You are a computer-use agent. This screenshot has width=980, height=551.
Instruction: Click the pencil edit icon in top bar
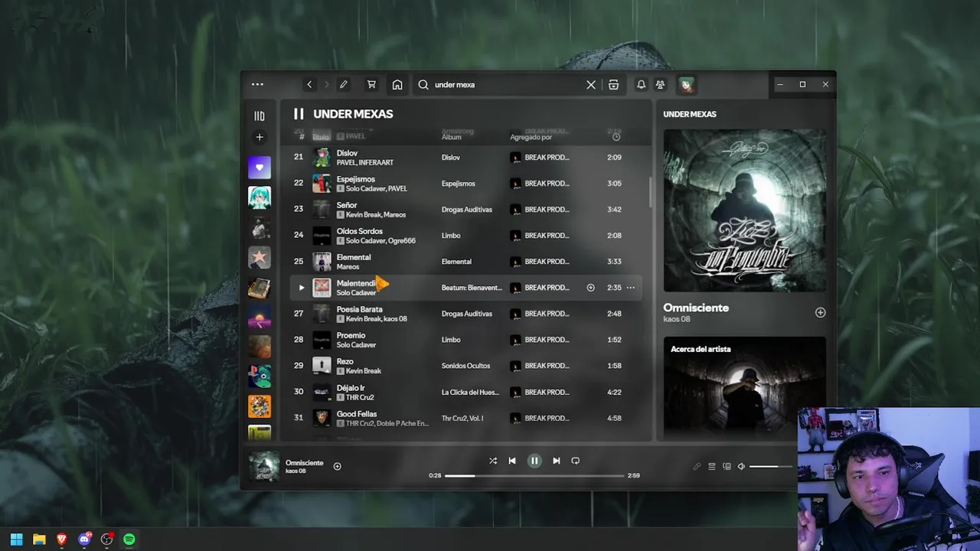(344, 85)
